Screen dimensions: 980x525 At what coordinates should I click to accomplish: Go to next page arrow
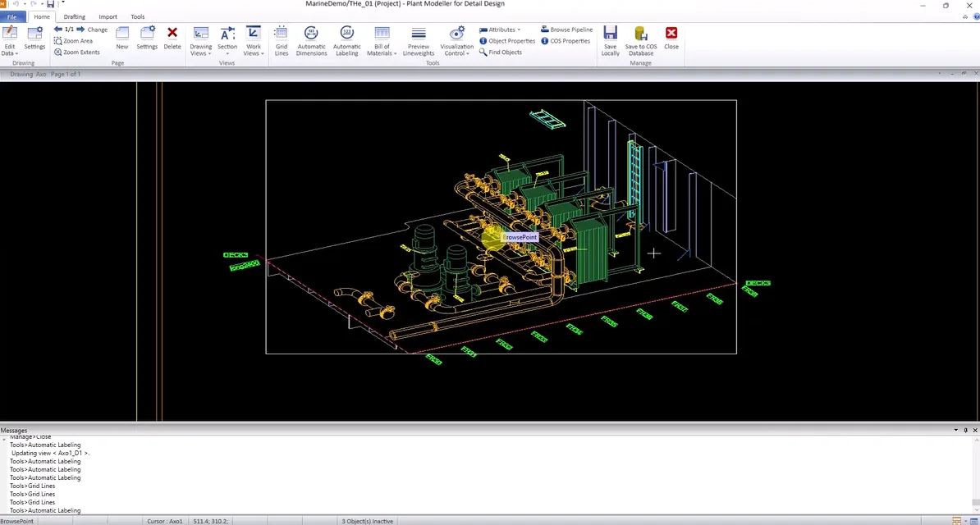80,30
